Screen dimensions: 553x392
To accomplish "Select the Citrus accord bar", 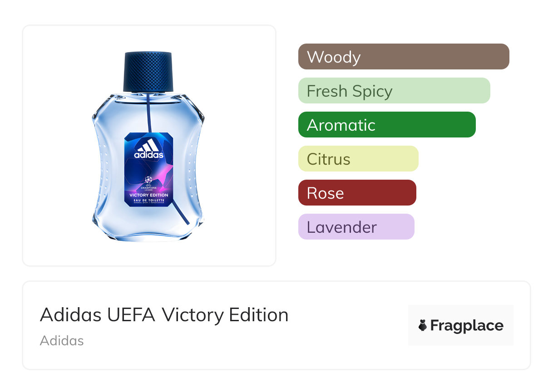I will [x=358, y=159].
